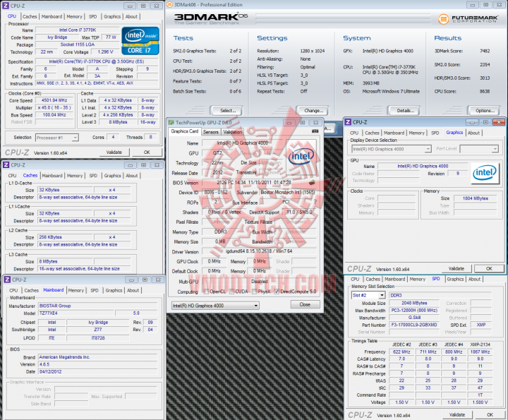Enable the OpenCL checkbox
Viewport: 508px width, 420px height.
[207, 292]
